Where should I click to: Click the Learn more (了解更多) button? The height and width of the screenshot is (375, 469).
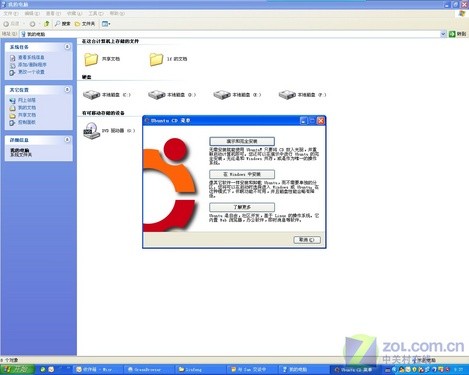pyautogui.click(x=242, y=207)
